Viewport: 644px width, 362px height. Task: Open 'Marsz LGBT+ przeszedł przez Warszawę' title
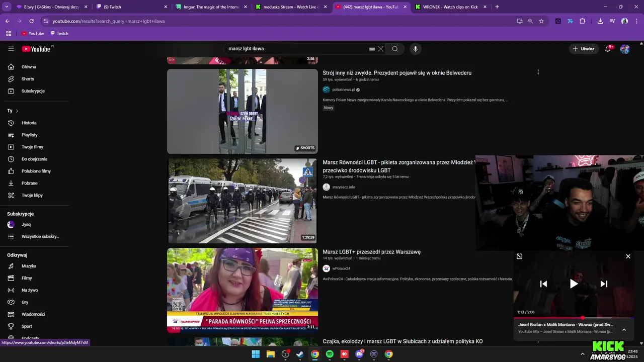[x=371, y=252]
